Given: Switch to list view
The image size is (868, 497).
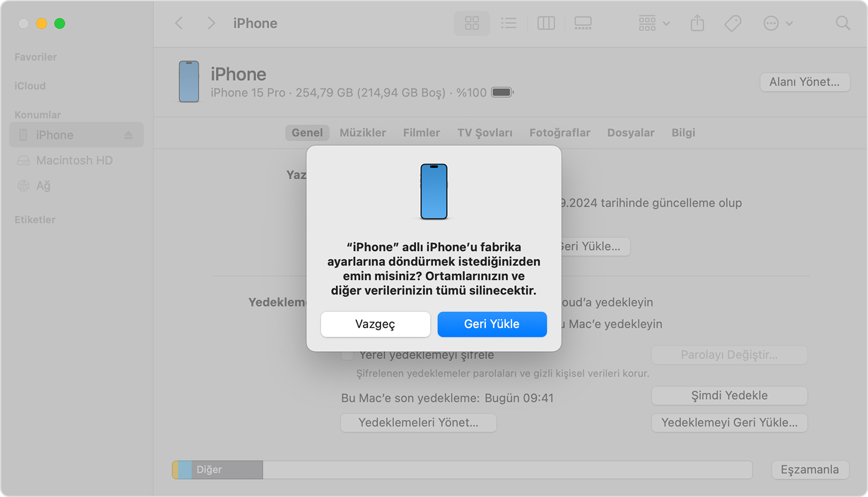Looking at the screenshot, I should point(509,23).
